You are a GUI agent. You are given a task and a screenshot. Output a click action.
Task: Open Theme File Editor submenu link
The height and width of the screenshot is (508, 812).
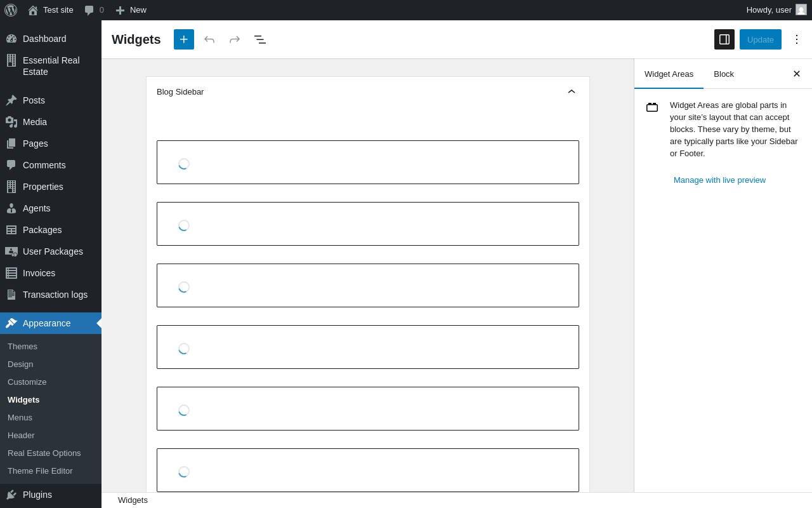(40, 471)
